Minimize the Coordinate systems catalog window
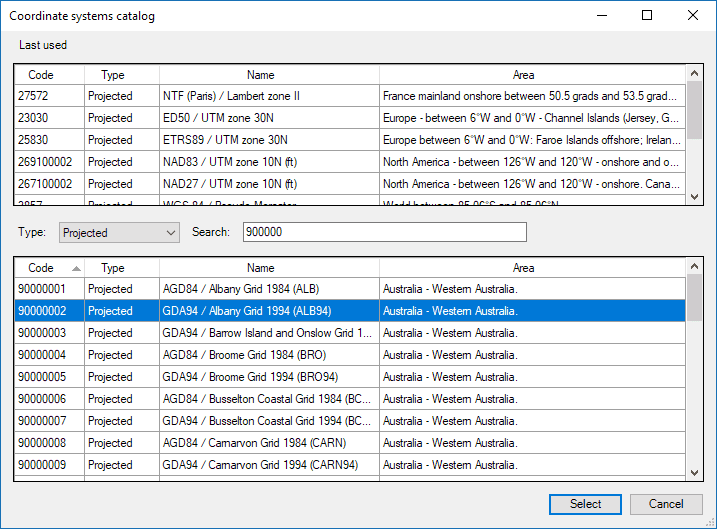Screen dimensions: 717x529 (602, 15)
